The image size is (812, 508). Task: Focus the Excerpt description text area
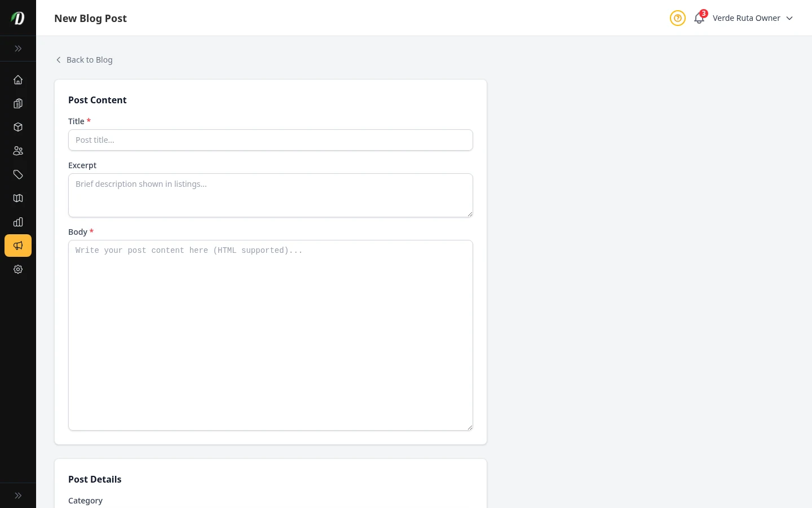[271, 195]
